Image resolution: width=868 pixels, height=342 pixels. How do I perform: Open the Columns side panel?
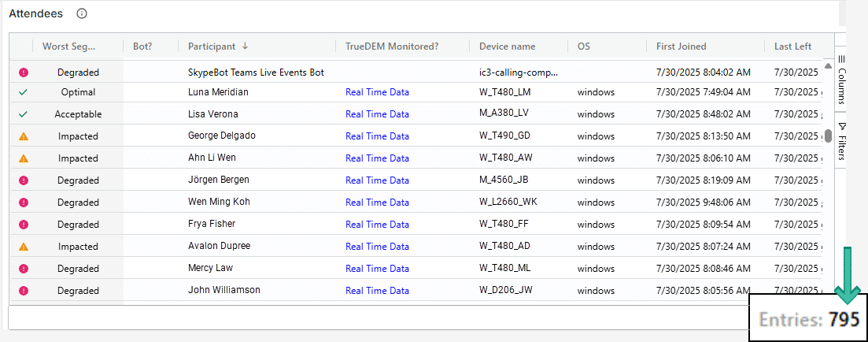pyautogui.click(x=840, y=80)
